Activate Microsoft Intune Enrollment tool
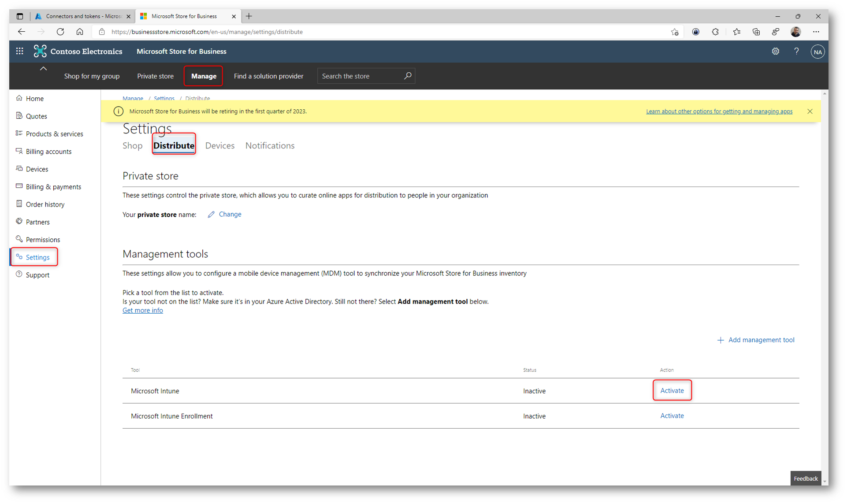Viewport: 847px width, 504px height. (672, 415)
